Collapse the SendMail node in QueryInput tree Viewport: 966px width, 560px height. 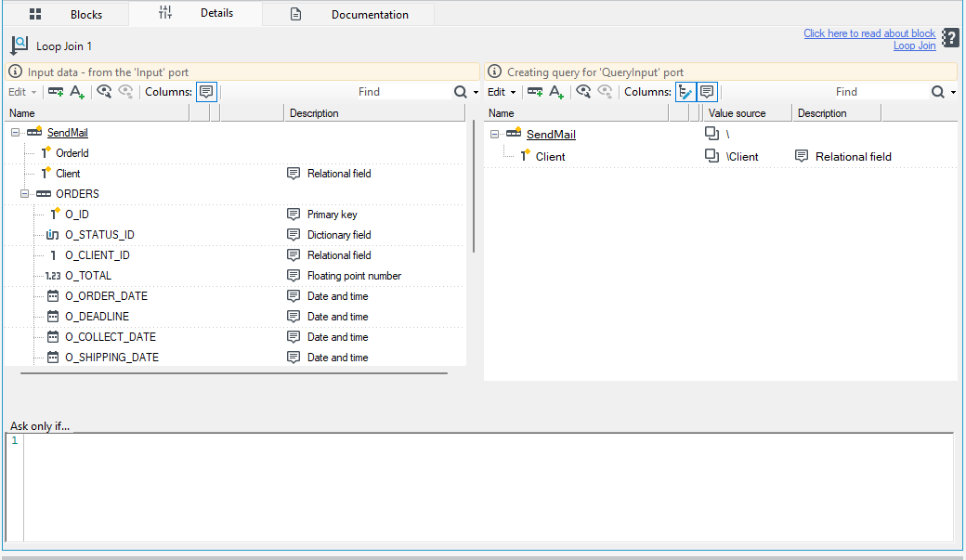coord(494,135)
